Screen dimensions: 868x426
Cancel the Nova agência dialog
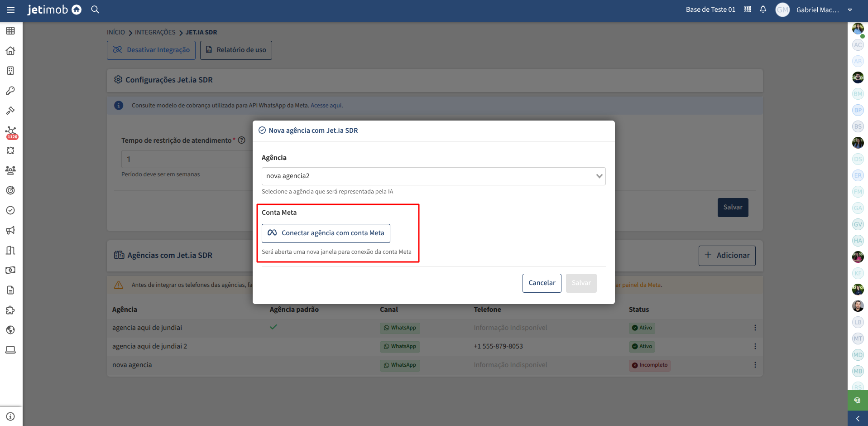tap(542, 283)
